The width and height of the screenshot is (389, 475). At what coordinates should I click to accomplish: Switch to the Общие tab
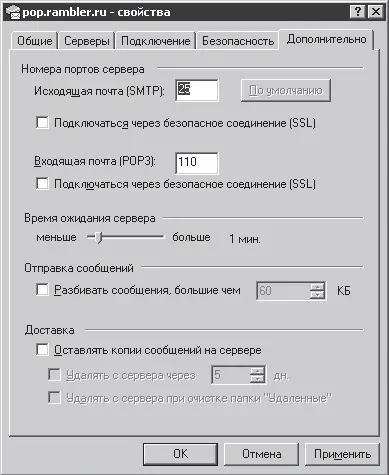34,41
